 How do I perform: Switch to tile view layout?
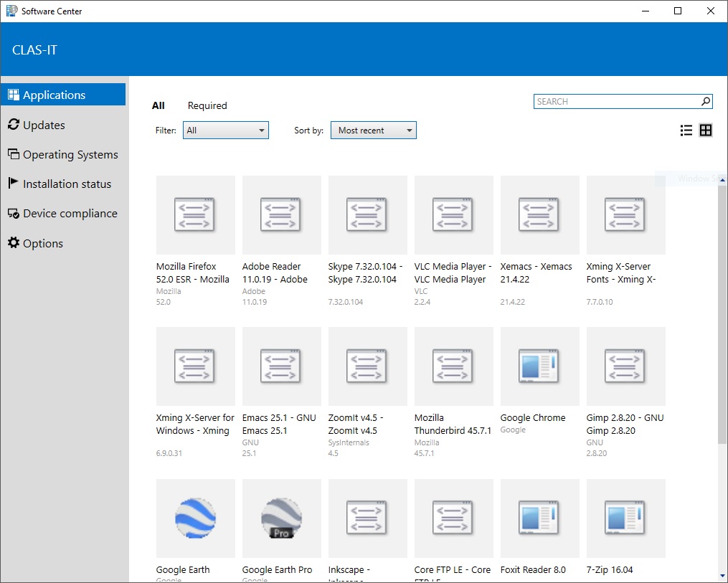706,130
